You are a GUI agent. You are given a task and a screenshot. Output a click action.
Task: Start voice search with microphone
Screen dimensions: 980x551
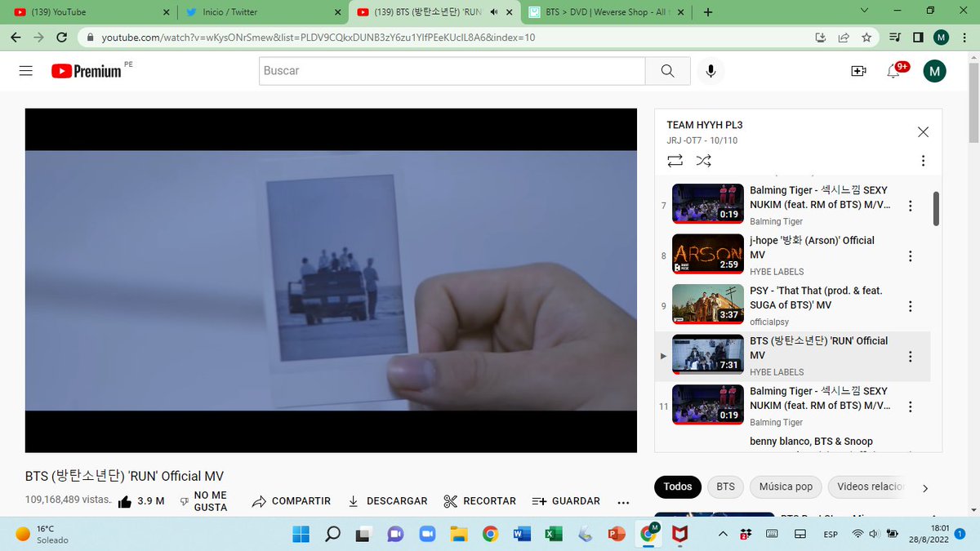click(711, 71)
